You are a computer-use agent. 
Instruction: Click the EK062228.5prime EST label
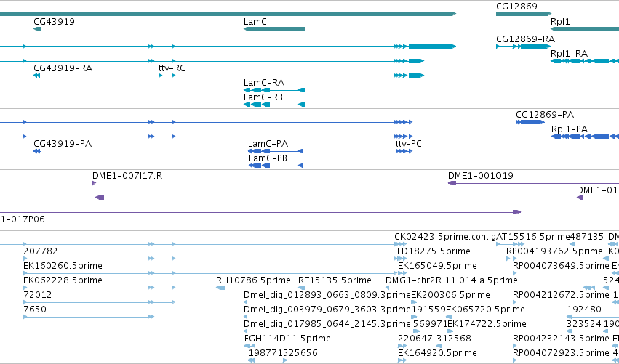[x=63, y=280]
